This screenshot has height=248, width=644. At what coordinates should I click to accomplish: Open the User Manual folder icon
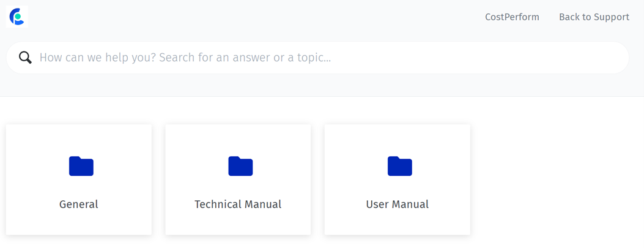click(399, 166)
